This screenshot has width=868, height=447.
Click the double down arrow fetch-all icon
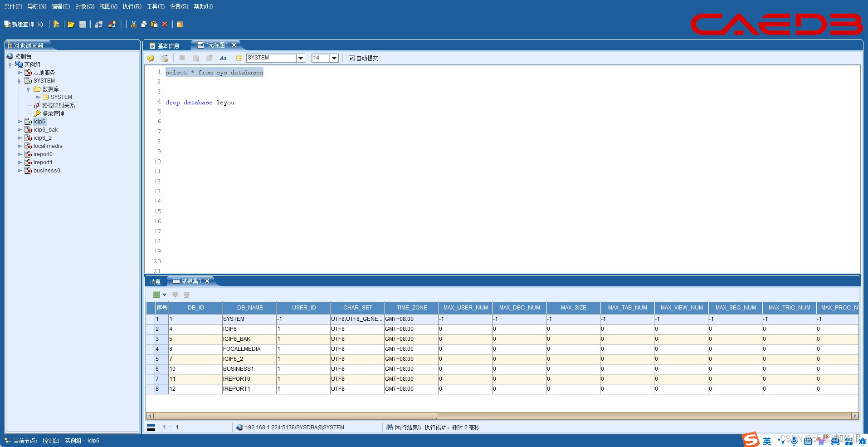186,295
